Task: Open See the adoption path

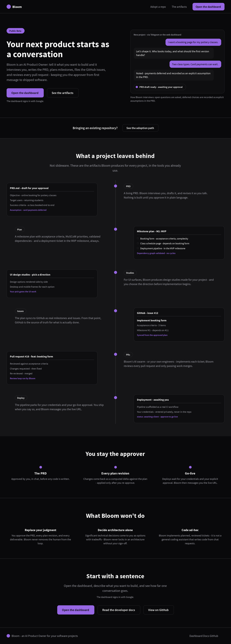Action: click(140, 128)
